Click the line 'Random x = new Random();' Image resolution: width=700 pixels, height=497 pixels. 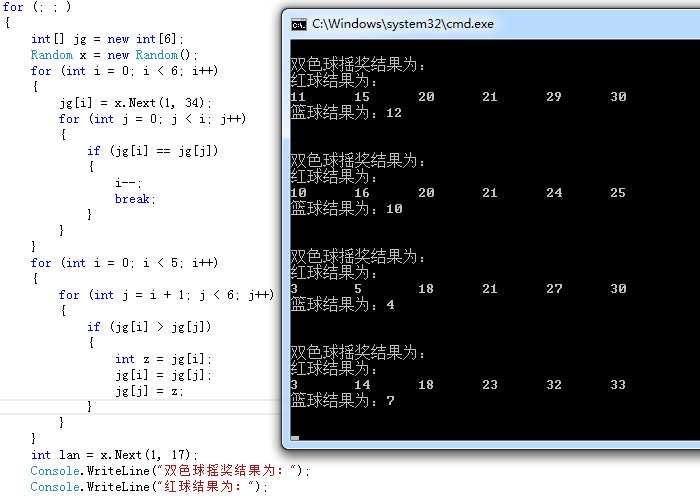point(114,55)
